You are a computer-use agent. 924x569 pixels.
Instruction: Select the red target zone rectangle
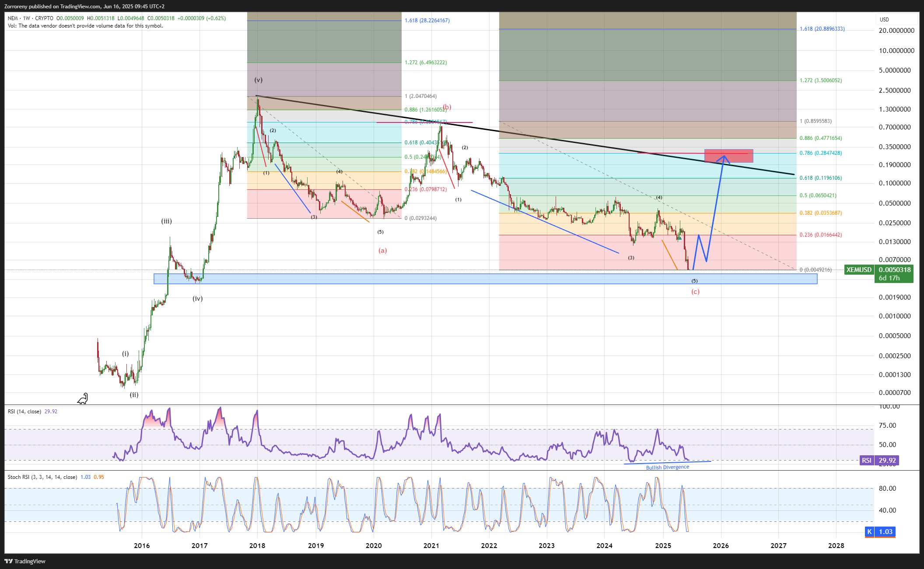pos(729,156)
